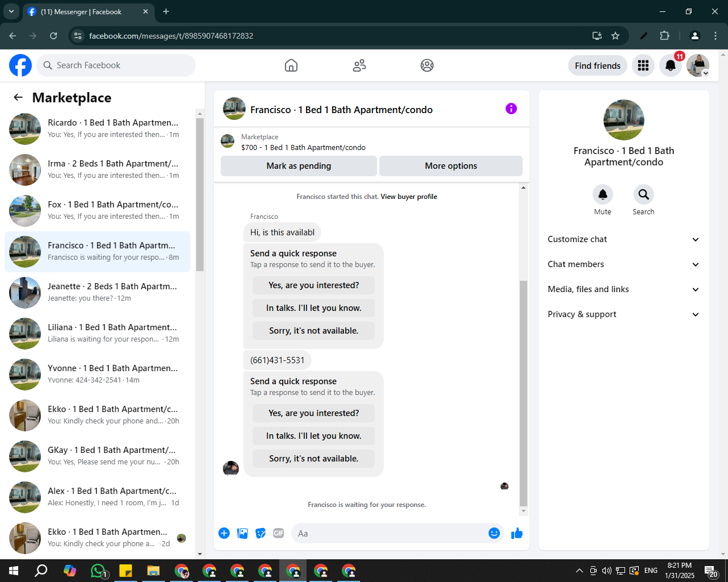Choose a GIF with the GIF icon

[279, 533]
